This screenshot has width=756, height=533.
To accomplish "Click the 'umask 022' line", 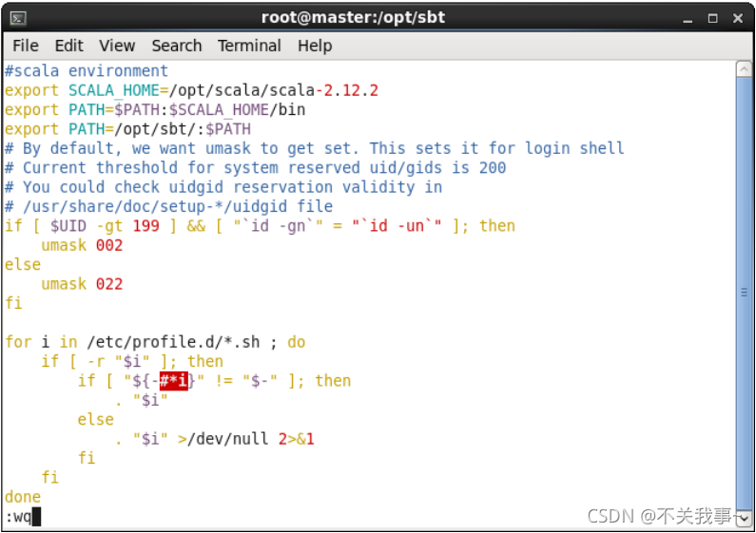I will (x=82, y=283).
